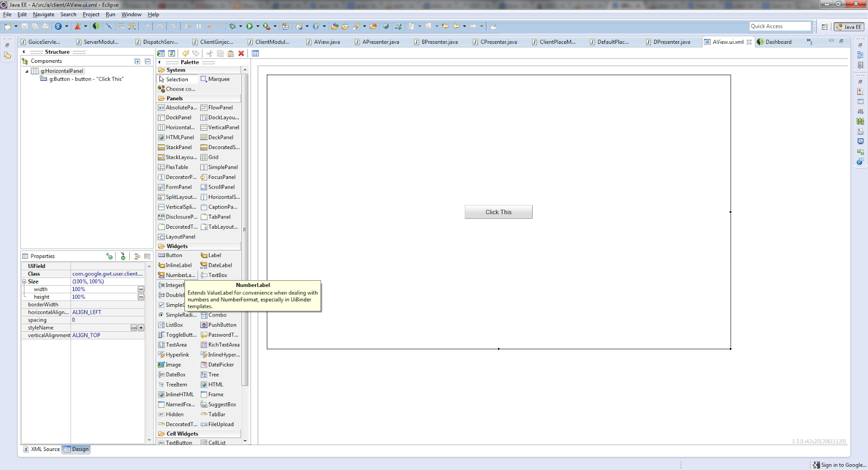The width and height of the screenshot is (868, 470).
Task: Click Expand All in the Components panel
Action: coord(137,61)
